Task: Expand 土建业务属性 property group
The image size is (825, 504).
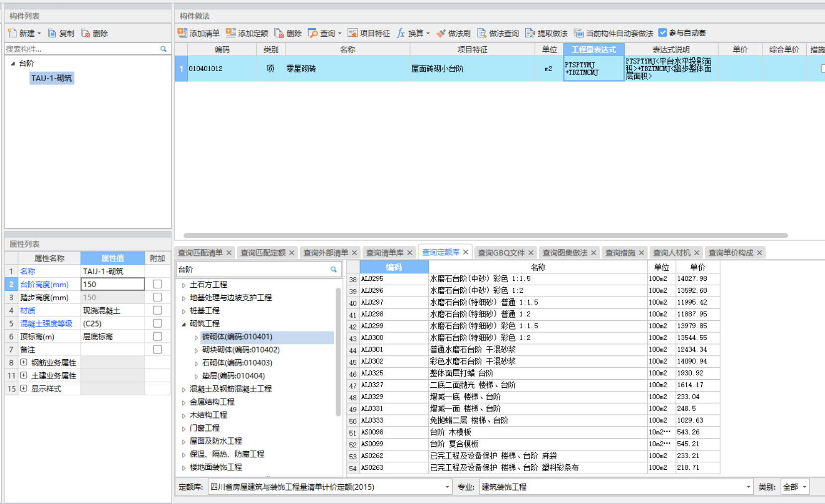Action: point(23,375)
